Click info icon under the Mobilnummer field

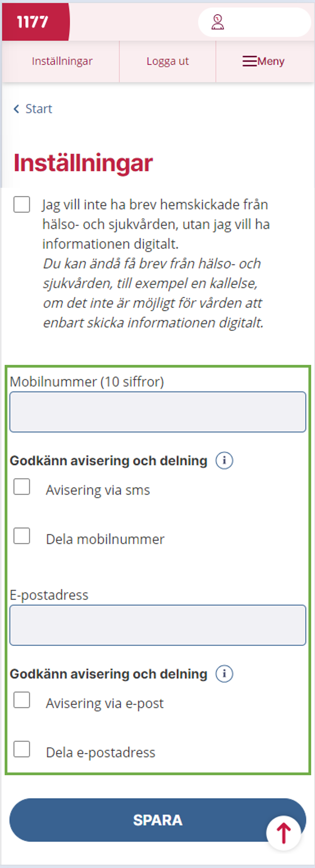click(x=224, y=460)
